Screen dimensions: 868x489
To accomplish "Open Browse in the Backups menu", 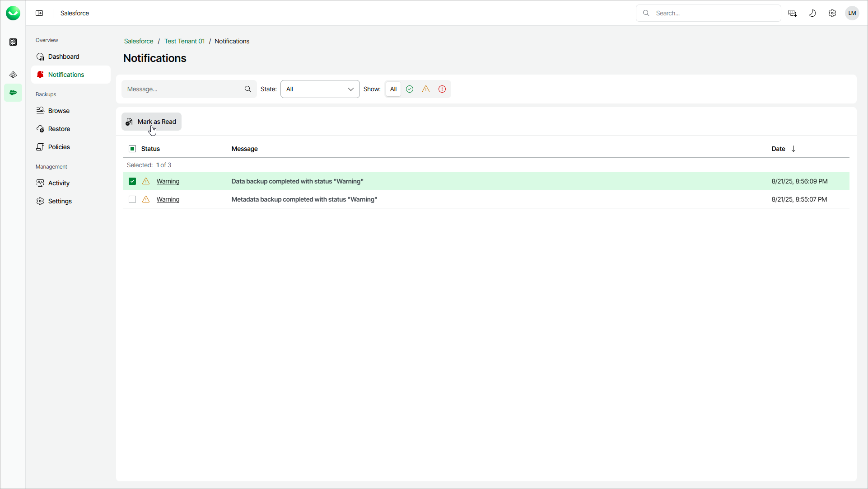I will [59, 111].
